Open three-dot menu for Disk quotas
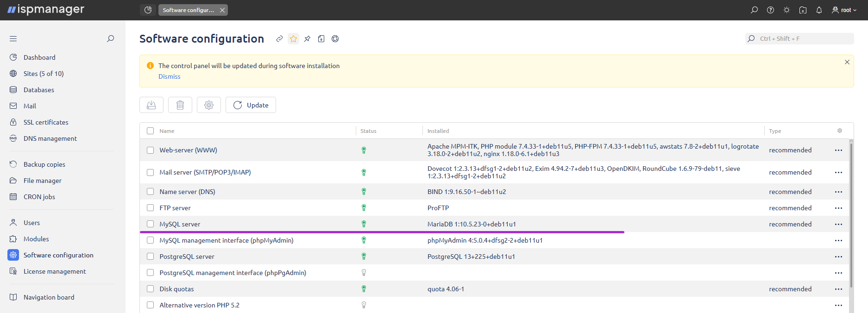Screen dimensions: 868x313 pos(838,289)
